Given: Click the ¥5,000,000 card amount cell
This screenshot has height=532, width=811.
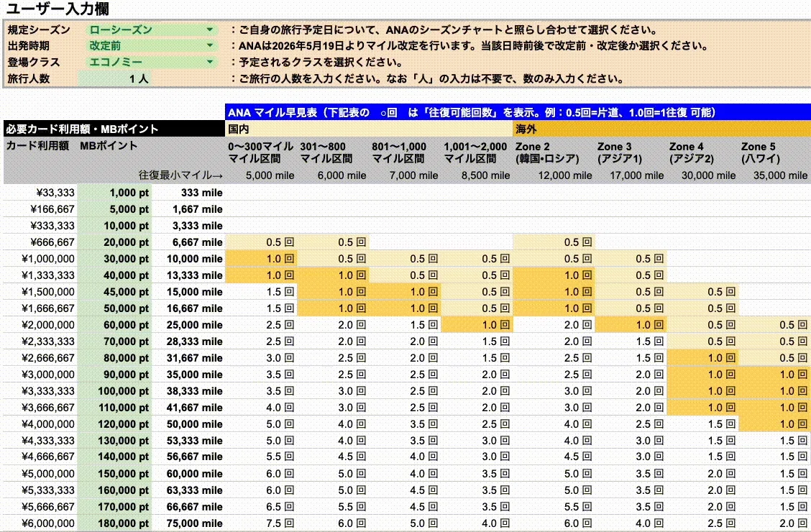Looking at the screenshot, I should click(x=41, y=474).
